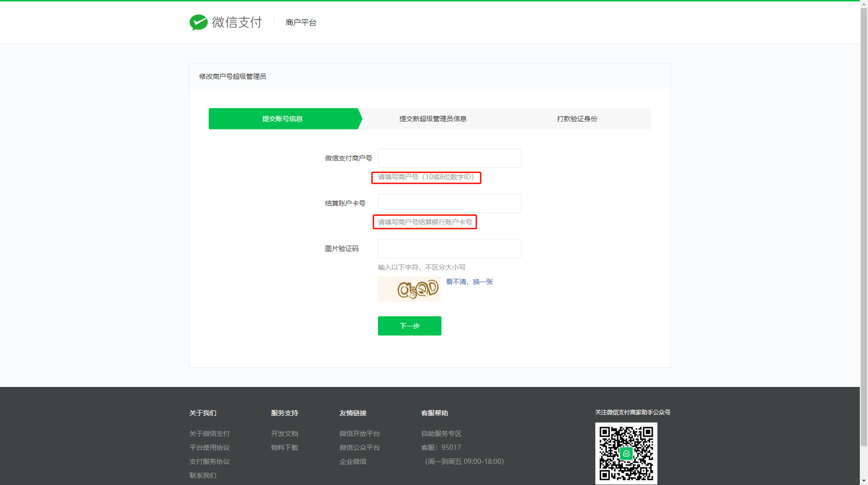Click the scrollbar up arrow
The image size is (868, 485).
[864, 3]
